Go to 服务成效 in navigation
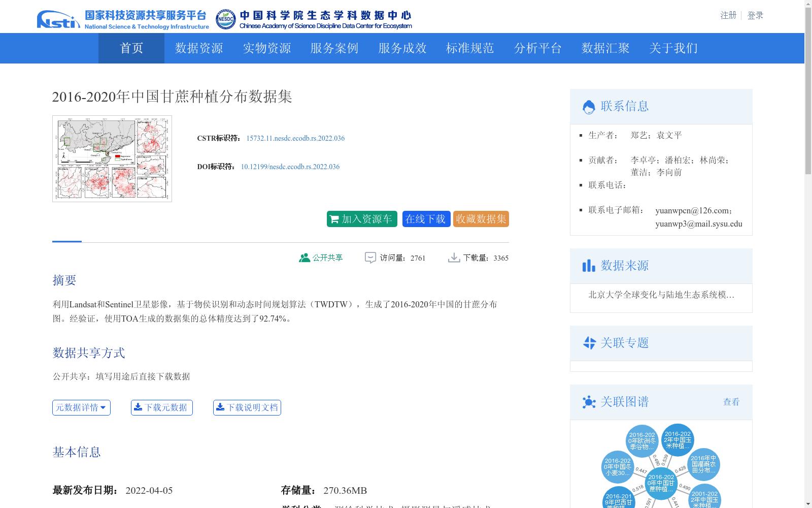Image resolution: width=812 pixels, height=508 pixels. click(402, 48)
